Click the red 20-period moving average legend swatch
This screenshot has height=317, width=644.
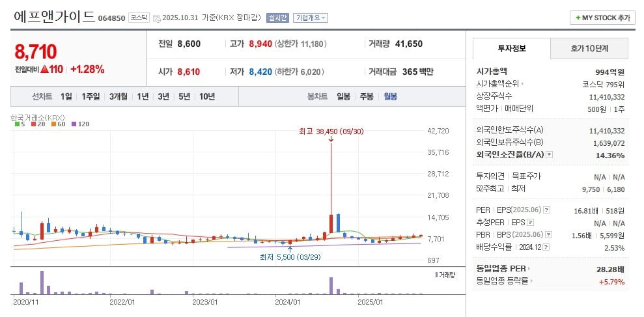click(x=35, y=124)
